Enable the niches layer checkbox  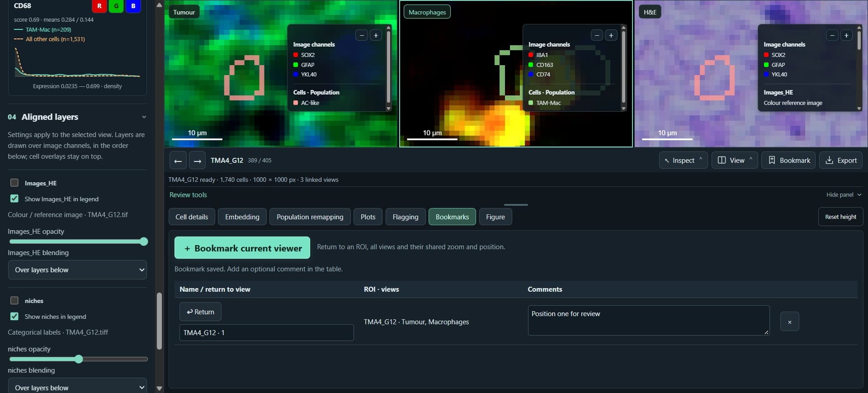[14, 300]
